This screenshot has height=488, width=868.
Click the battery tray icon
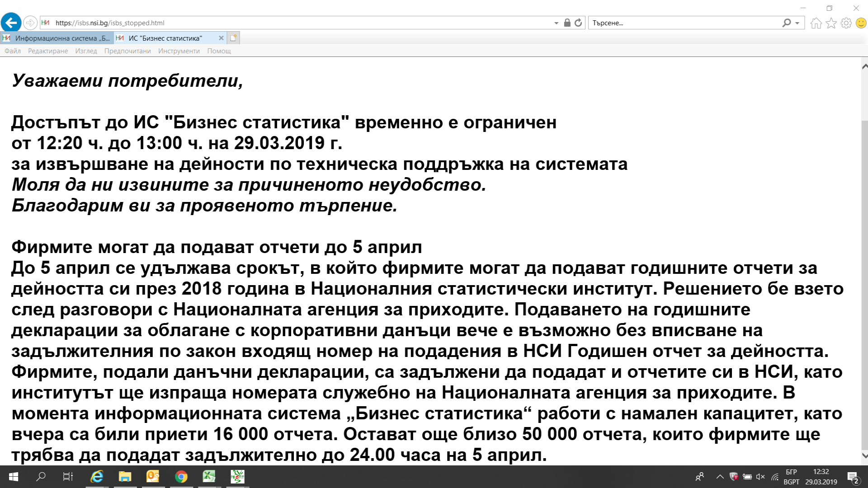[x=747, y=477]
